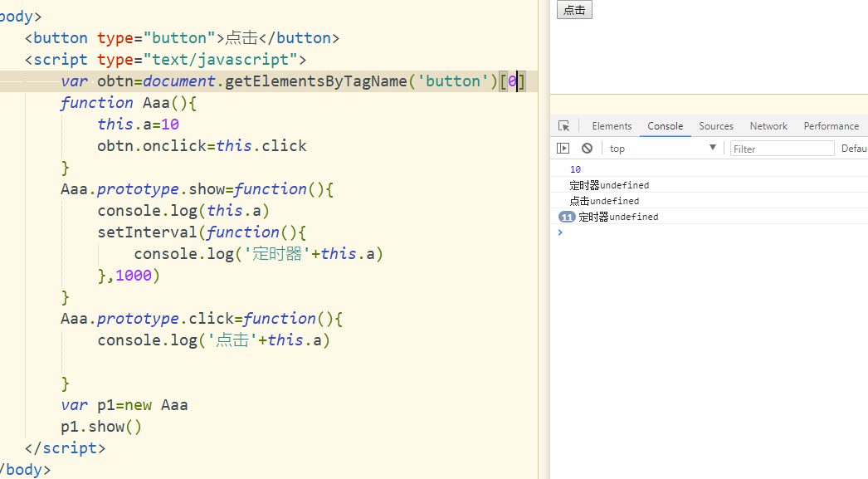Click the 11 repeat count badge
868x479 pixels.
(567, 217)
